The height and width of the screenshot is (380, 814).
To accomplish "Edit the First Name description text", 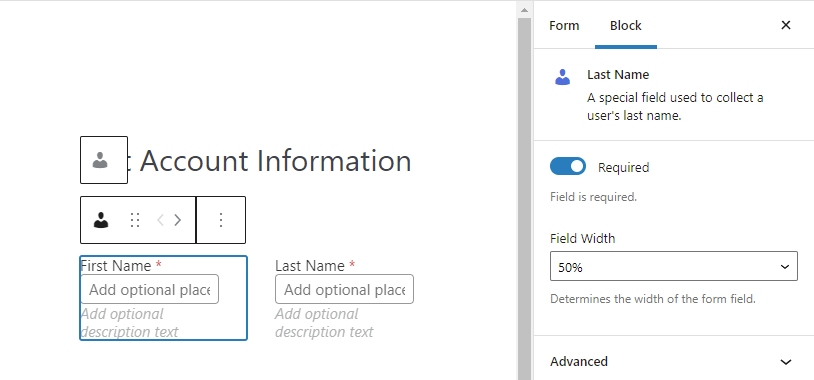I will (x=130, y=323).
